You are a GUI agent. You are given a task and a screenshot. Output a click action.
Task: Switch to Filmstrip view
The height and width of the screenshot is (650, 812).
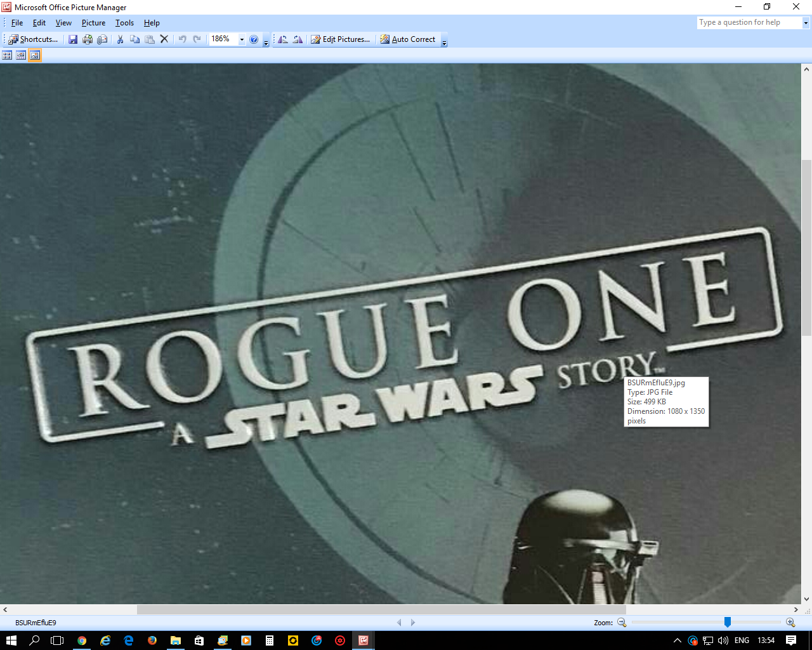pyautogui.click(x=21, y=55)
